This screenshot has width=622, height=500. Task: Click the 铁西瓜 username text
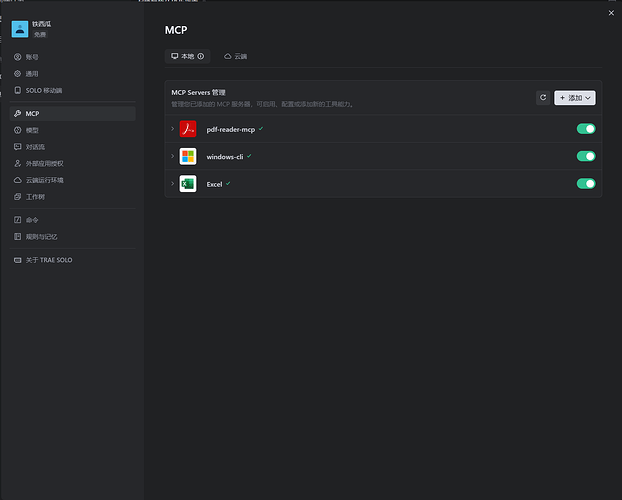[x=42, y=24]
